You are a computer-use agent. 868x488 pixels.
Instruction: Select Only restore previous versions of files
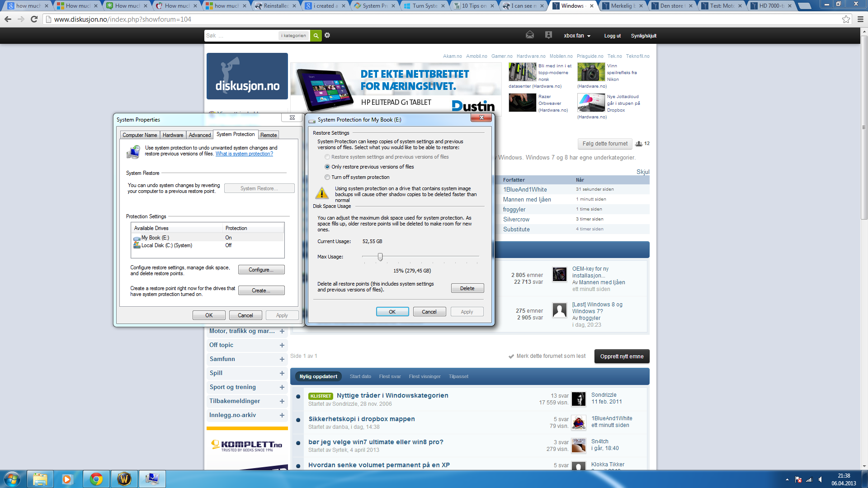[x=327, y=167]
